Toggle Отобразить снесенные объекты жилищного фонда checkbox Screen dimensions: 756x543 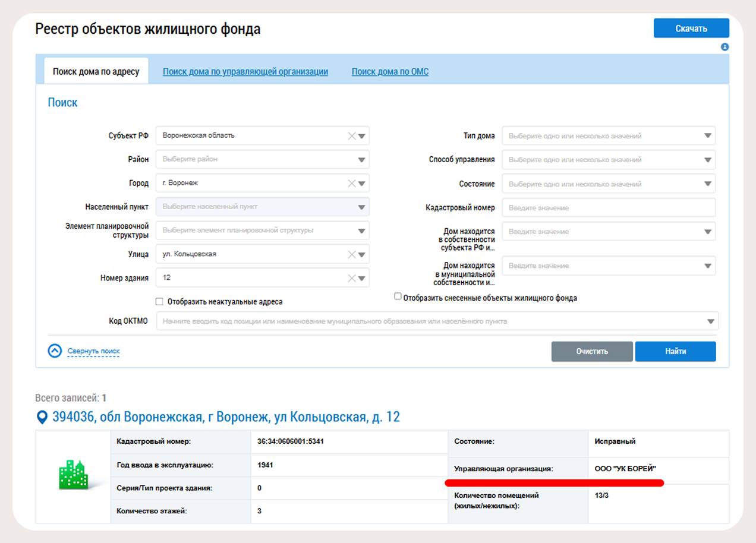(x=398, y=296)
